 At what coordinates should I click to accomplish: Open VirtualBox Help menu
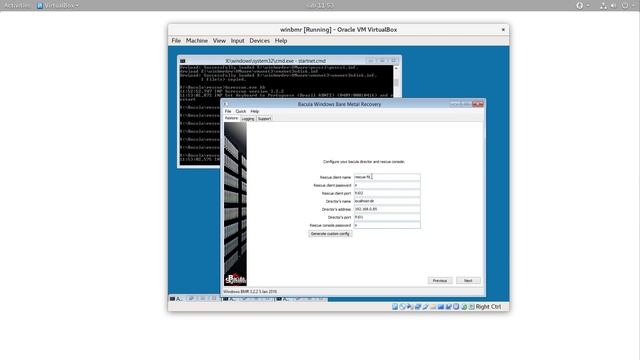click(x=281, y=41)
